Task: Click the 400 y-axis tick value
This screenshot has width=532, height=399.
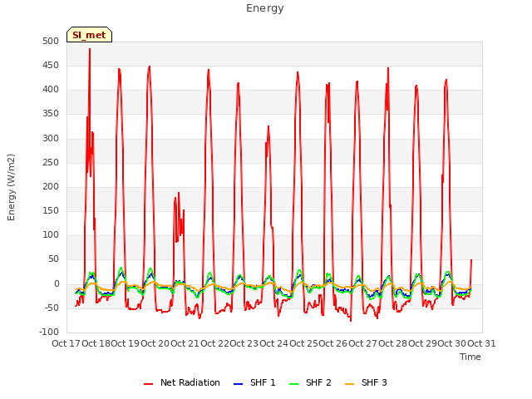Action: 51,90
